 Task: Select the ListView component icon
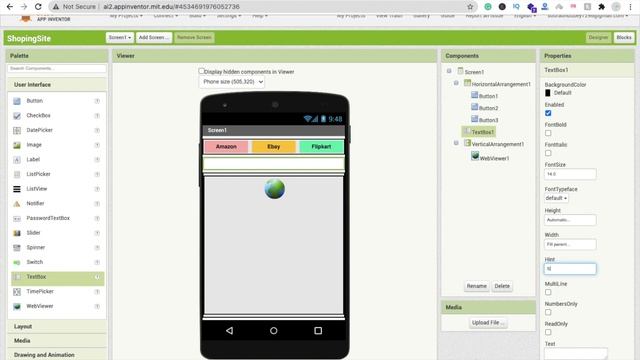tap(17, 189)
